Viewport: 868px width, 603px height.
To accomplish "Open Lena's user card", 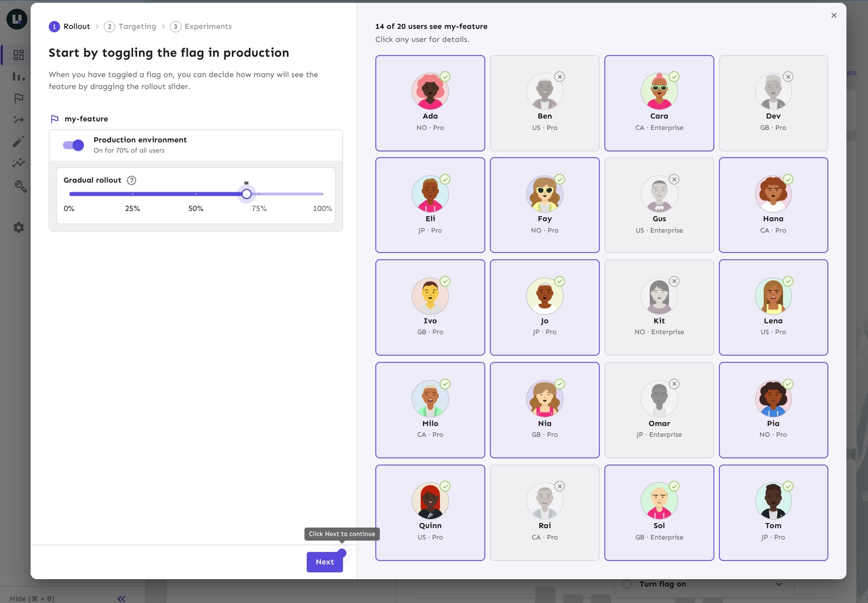I will point(773,307).
